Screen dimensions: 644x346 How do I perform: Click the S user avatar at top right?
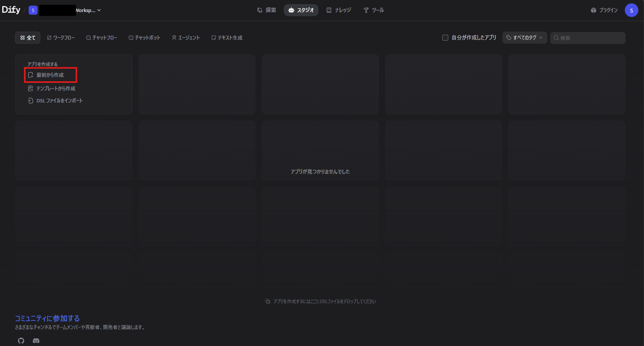(x=631, y=10)
